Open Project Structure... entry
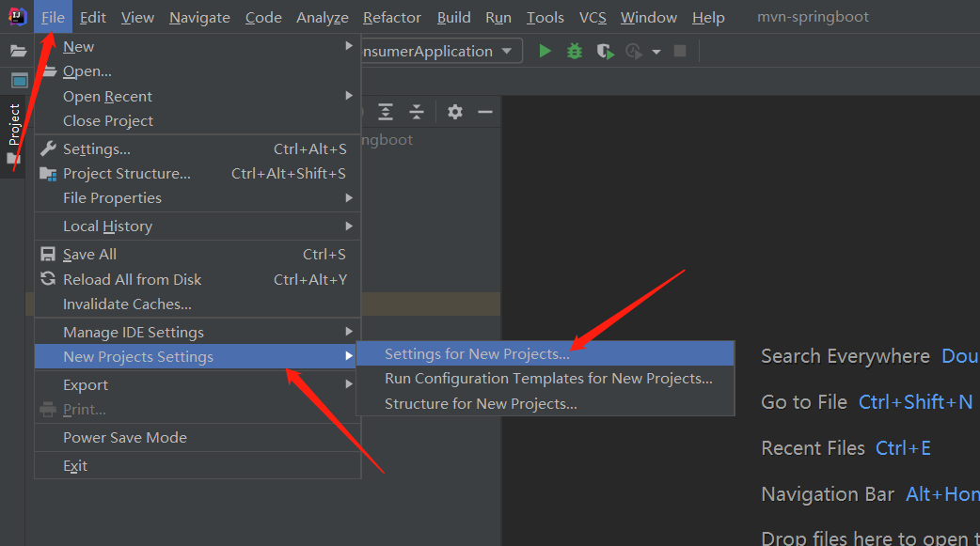 tap(198, 173)
